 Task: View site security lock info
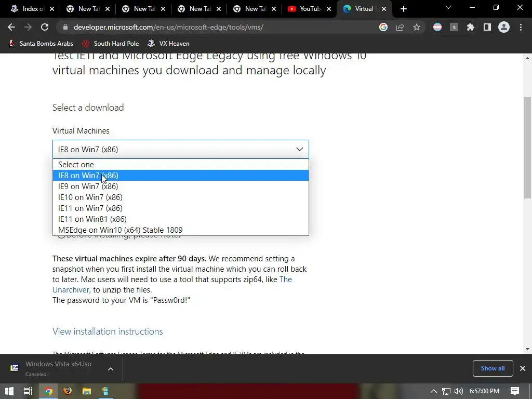tap(65, 27)
